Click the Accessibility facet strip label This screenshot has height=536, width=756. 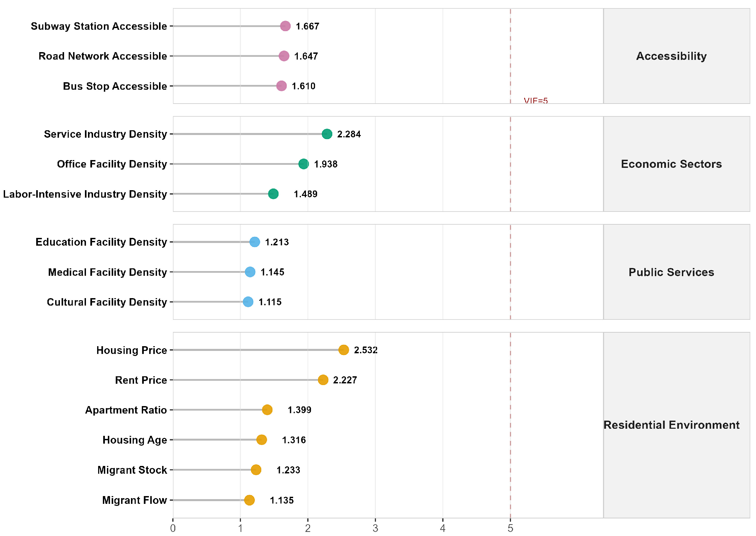[x=671, y=56]
